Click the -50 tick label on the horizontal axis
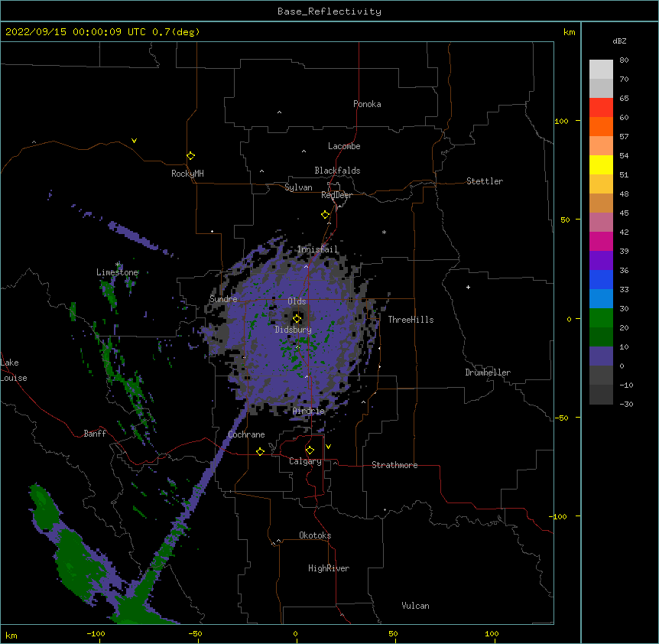The width and height of the screenshot is (659, 644). tap(195, 633)
